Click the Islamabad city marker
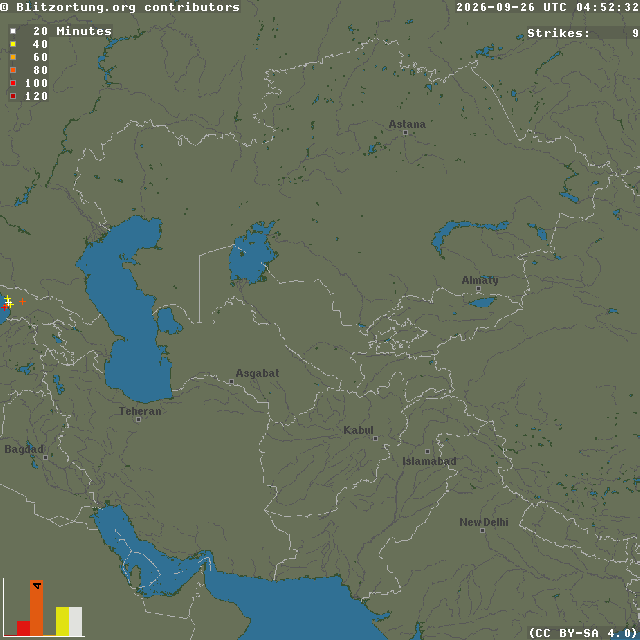This screenshot has width=640, height=640. coord(427,451)
